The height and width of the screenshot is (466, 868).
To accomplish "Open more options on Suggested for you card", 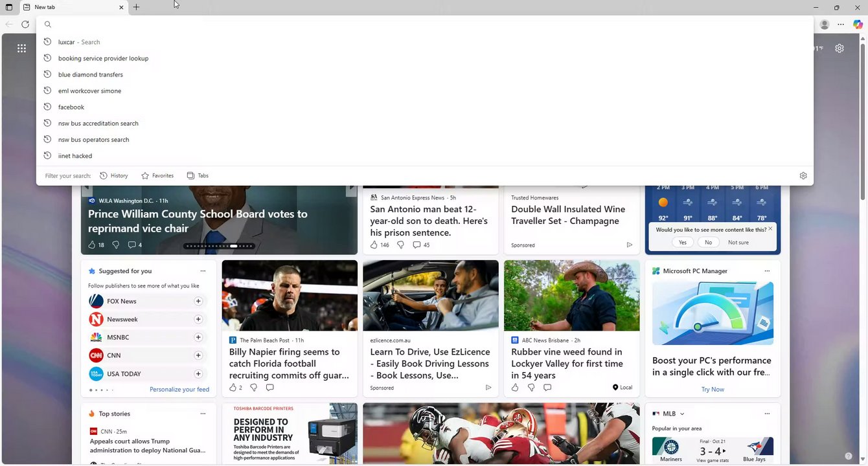I will tap(203, 271).
